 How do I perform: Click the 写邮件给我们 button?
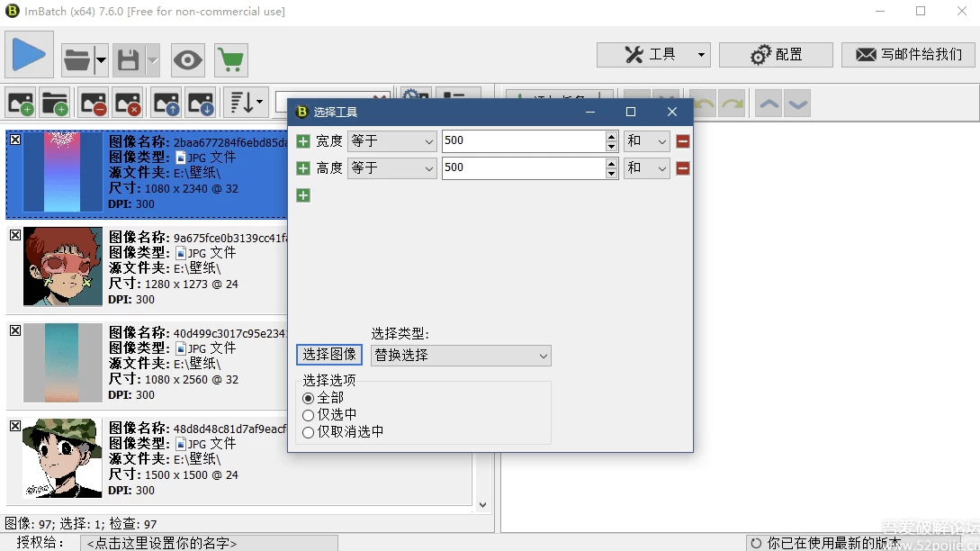(x=908, y=55)
